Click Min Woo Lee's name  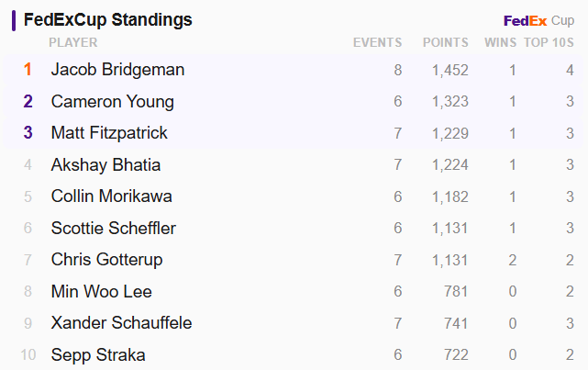tap(101, 292)
